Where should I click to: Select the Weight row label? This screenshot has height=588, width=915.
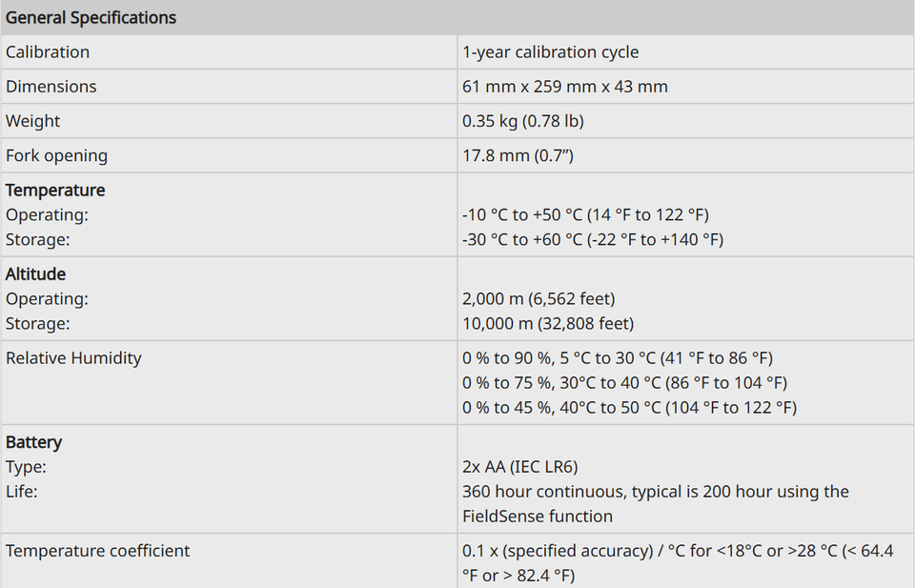(32, 121)
